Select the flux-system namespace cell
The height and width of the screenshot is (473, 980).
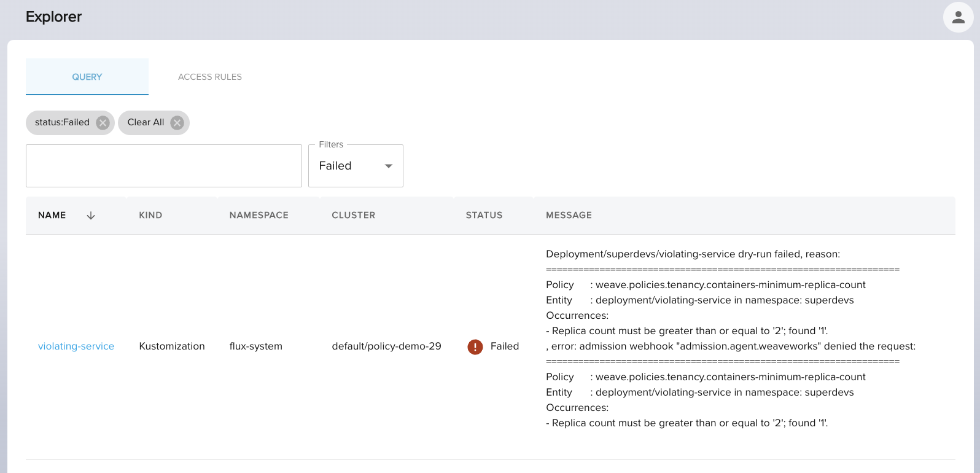(256, 346)
